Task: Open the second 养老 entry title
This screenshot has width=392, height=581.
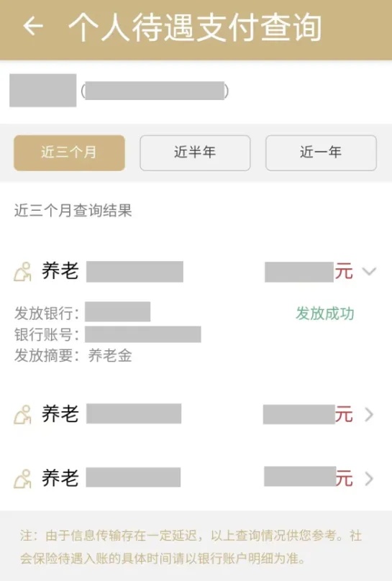Action: click(x=60, y=414)
